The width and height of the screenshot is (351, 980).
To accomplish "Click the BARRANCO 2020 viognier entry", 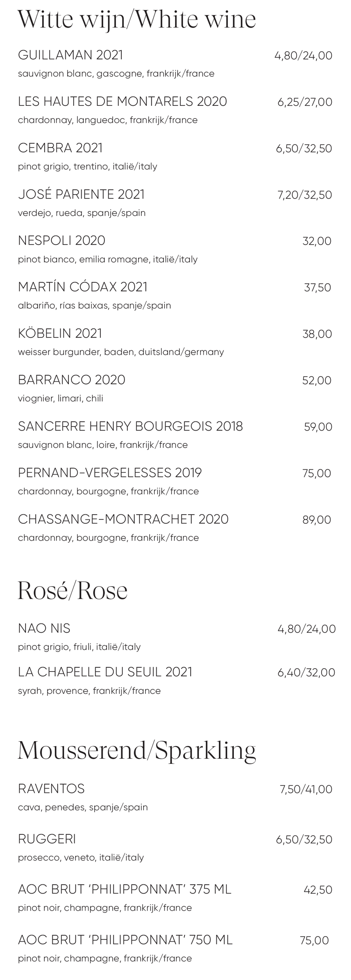I will 72,380.
